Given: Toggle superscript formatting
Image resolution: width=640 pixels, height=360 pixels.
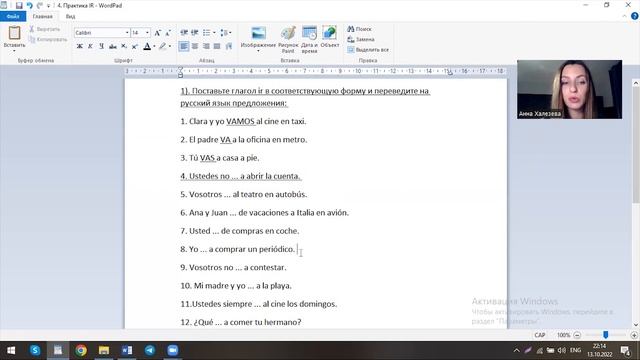Looking at the screenshot, I should pyautogui.click(x=135, y=47).
